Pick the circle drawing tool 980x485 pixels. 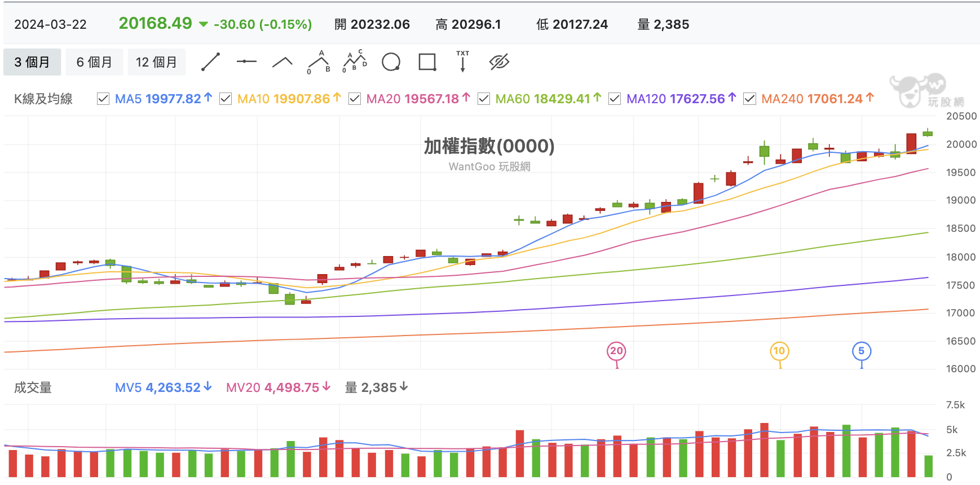point(391,61)
